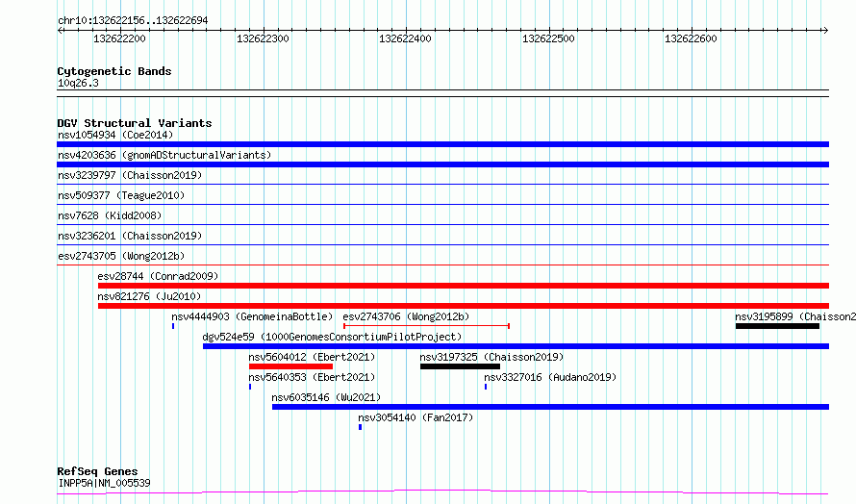Open variant label nsv3197325 (Chaisson2019)
Screen dimensions: 856x504
491,357
